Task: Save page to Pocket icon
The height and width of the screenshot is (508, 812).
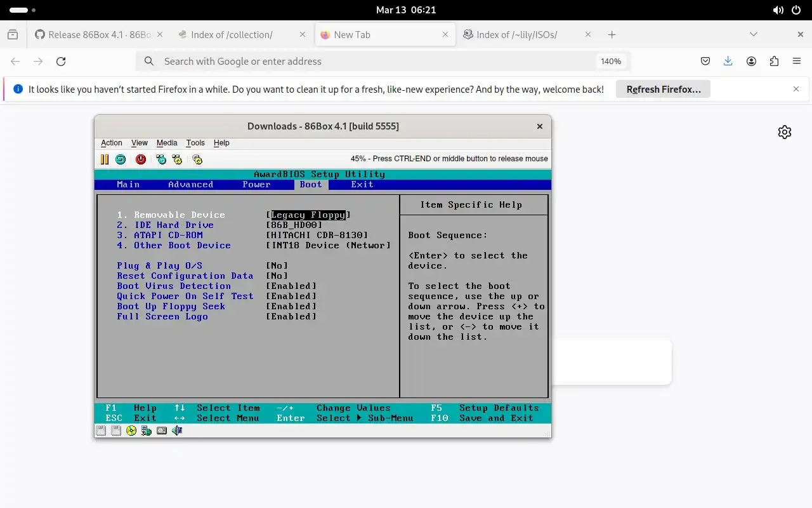Action: coord(705,62)
